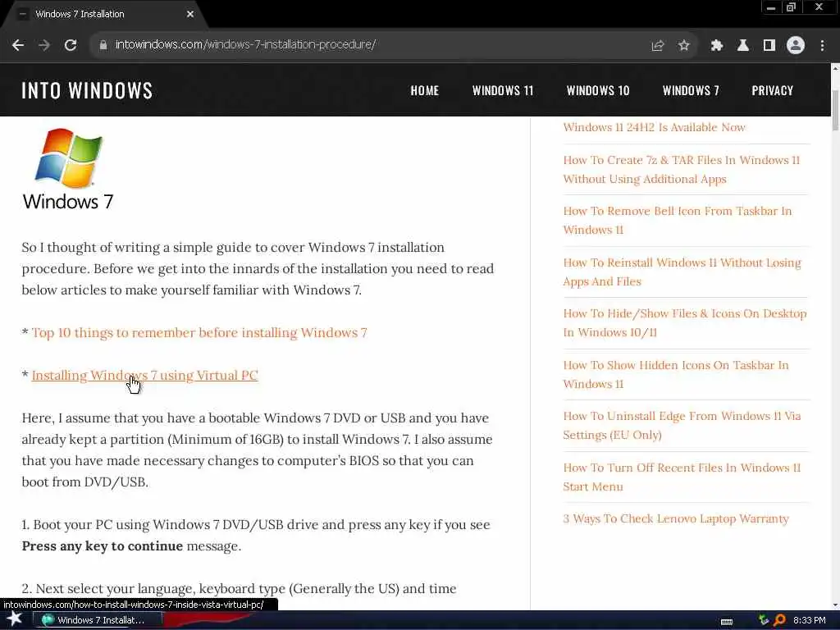The width and height of the screenshot is (840, 630).
Task: Click the 'Press any key to continue' text
Action: pyautogui.click(x=103, y=546)
